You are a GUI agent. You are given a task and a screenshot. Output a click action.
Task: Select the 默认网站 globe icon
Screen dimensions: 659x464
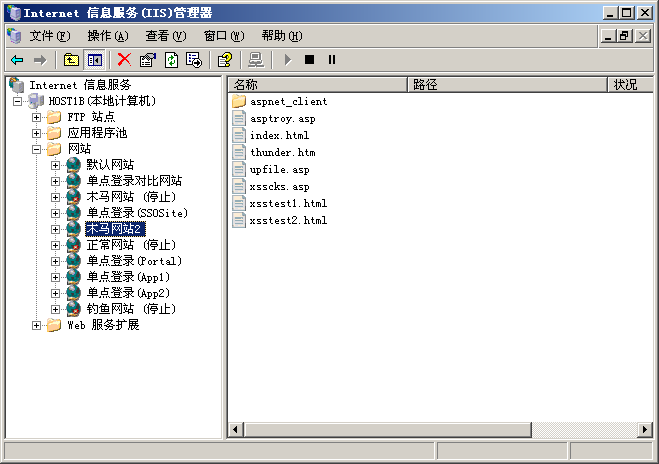[x=74, y=165]
